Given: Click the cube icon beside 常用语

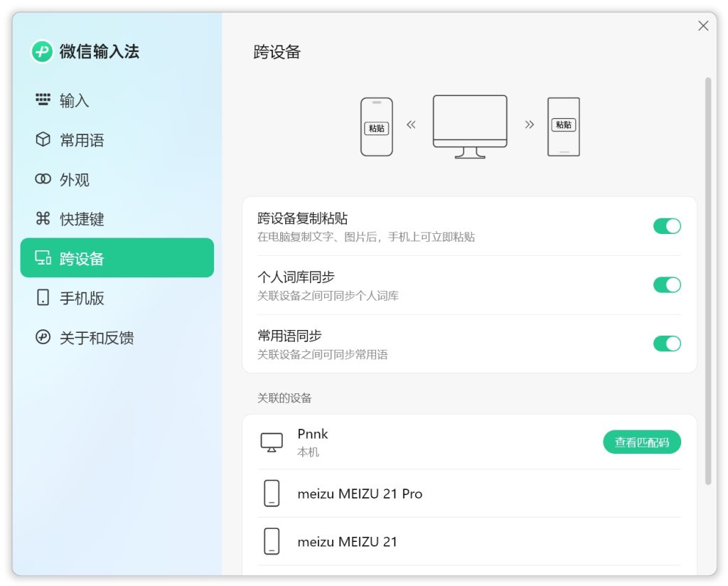Looking at the screenshot, I should 43,139.
